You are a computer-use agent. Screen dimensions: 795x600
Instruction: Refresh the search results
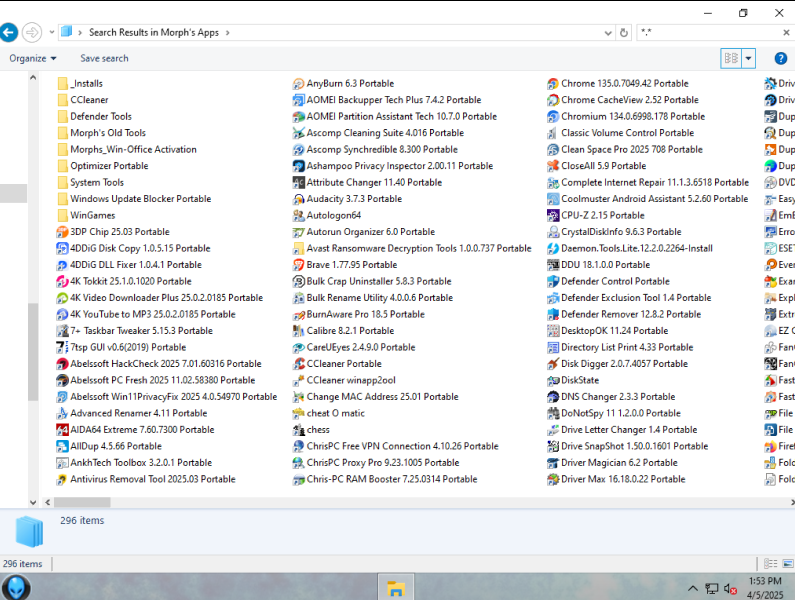click(624, 33)
